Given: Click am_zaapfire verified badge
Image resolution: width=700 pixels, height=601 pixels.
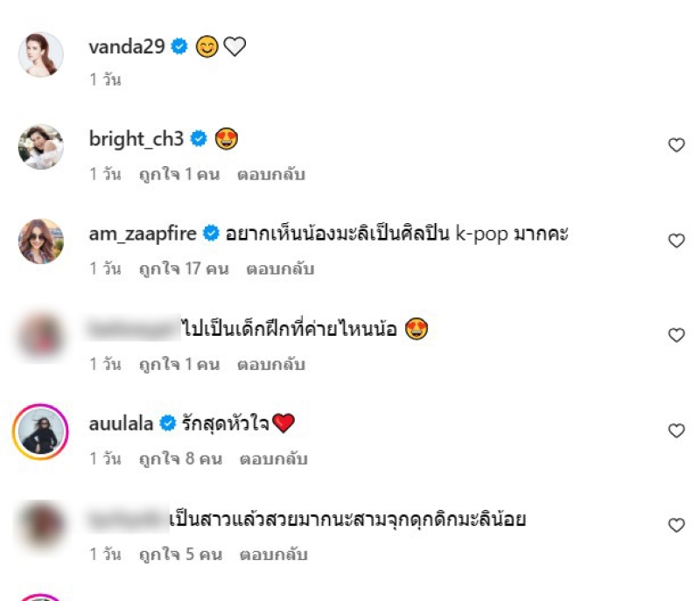Looking at the screenshot, I should click(x=211, y=233).
